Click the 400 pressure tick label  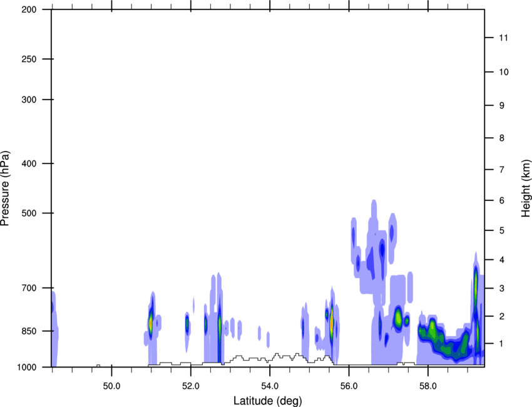click(x=29, y=163)
